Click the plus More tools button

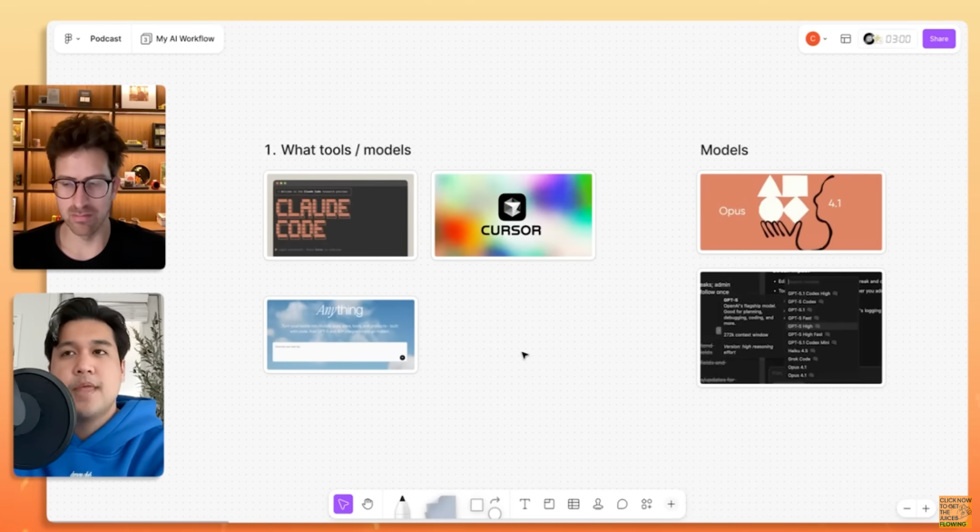(x=671, y=504)
